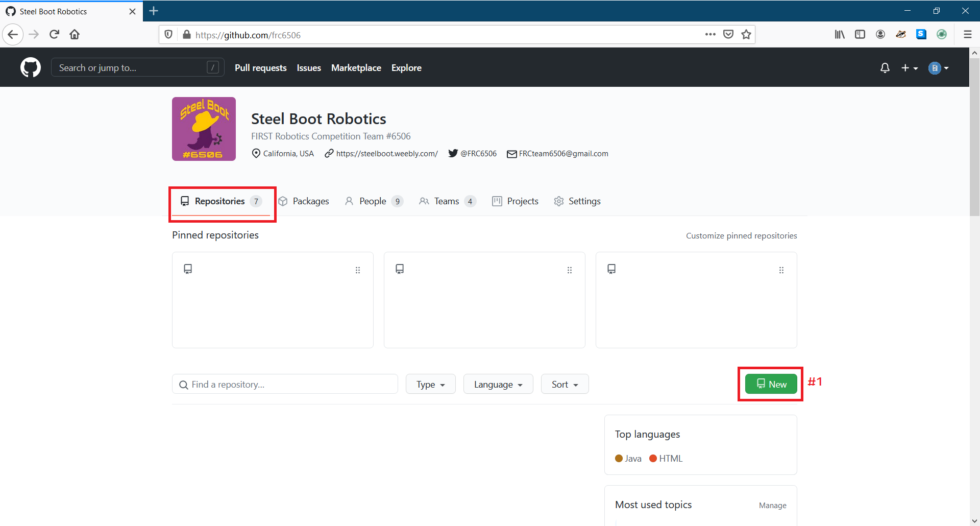Close the Steel Boot Robotics tab
This screenshot has height=526, width=980.
(x=133, y=11)
